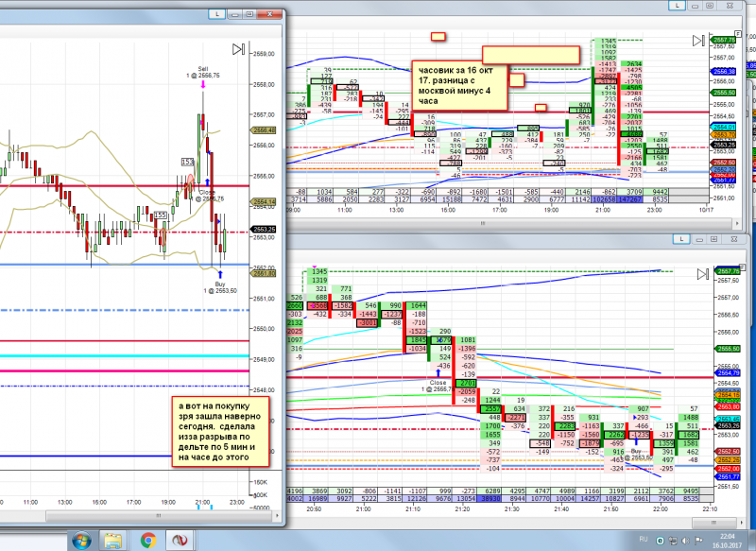Select the Close execution arrow in bottom-right chart
Screen dimensions: 756x551
tap(438, 372)
